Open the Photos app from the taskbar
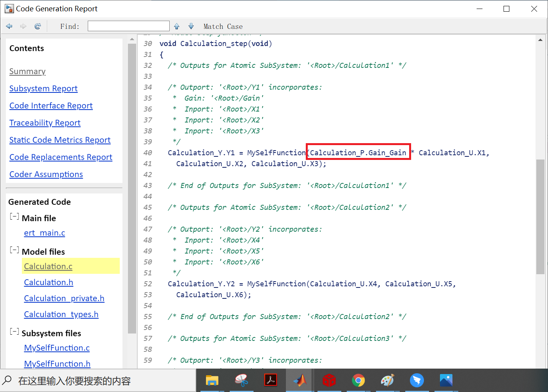 (446, 380)
